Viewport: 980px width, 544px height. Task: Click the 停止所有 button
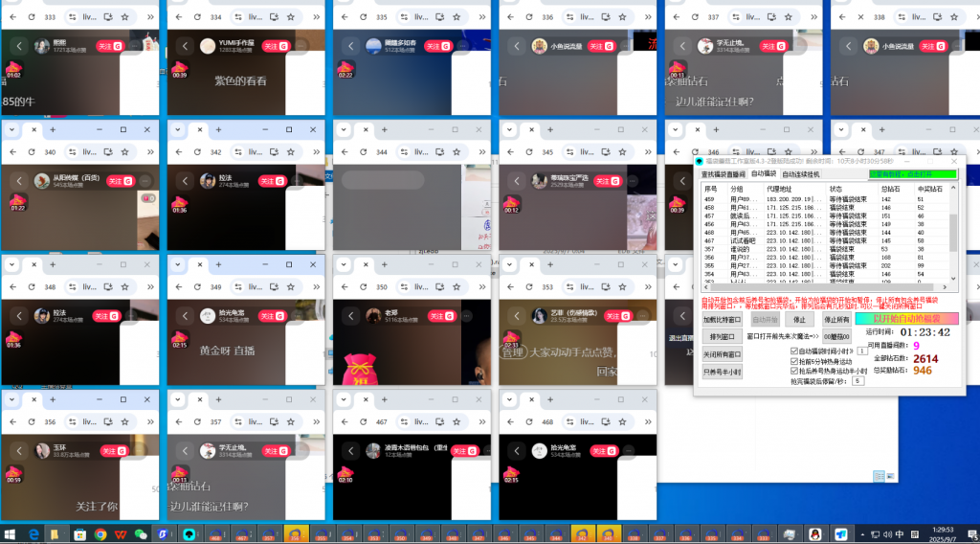(x=836, y=320)
